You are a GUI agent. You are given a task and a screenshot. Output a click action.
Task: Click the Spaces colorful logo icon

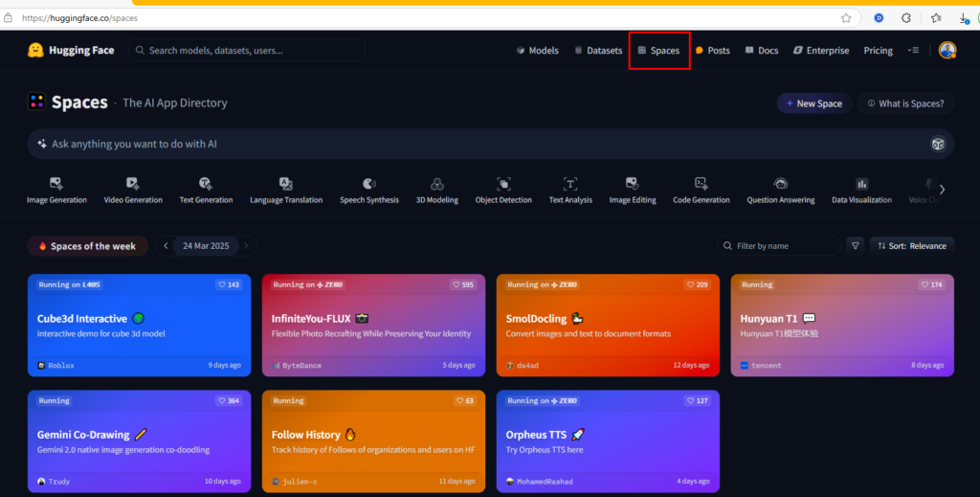coord(37,102)
